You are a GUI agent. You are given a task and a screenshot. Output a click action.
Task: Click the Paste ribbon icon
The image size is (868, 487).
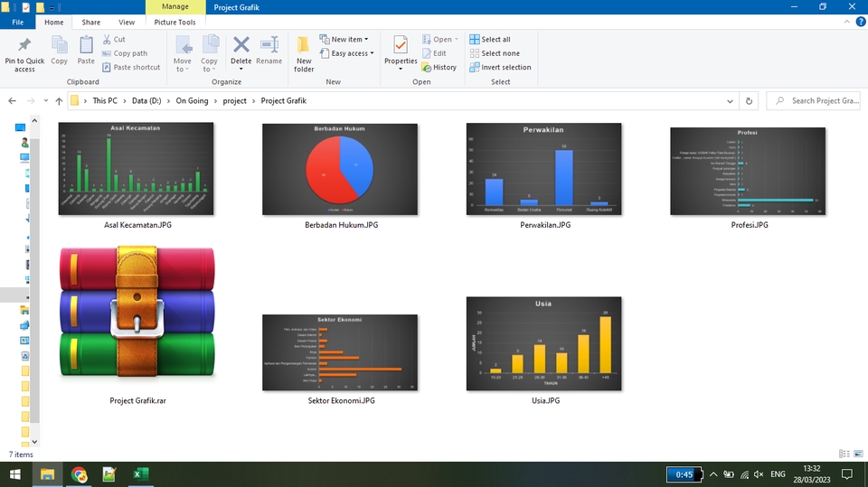(x=86, y=51)
